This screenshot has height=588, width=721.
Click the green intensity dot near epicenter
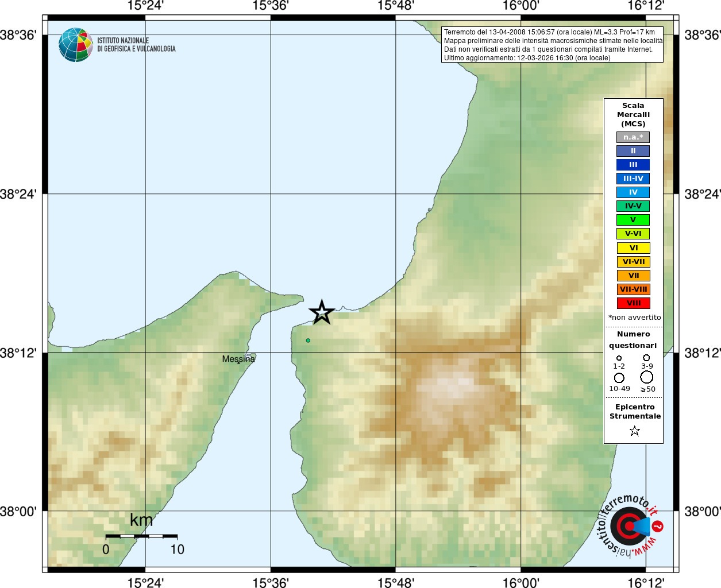pyautogui.click(x=308, y=341)
